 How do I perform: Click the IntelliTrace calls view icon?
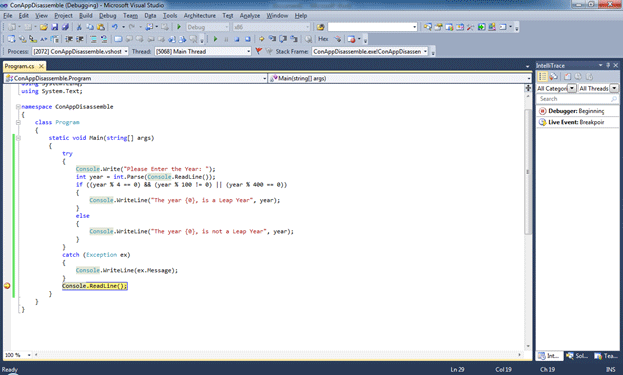pos(553,76)
